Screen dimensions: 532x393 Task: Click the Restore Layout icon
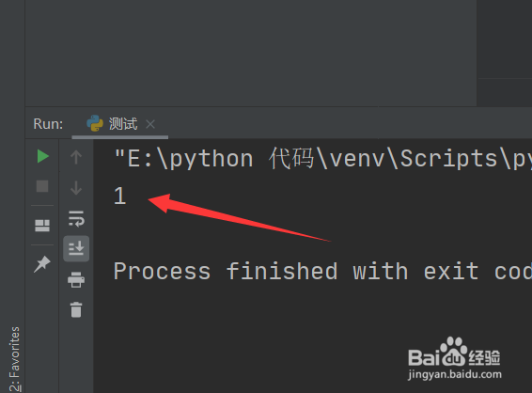tap(42, 226)
